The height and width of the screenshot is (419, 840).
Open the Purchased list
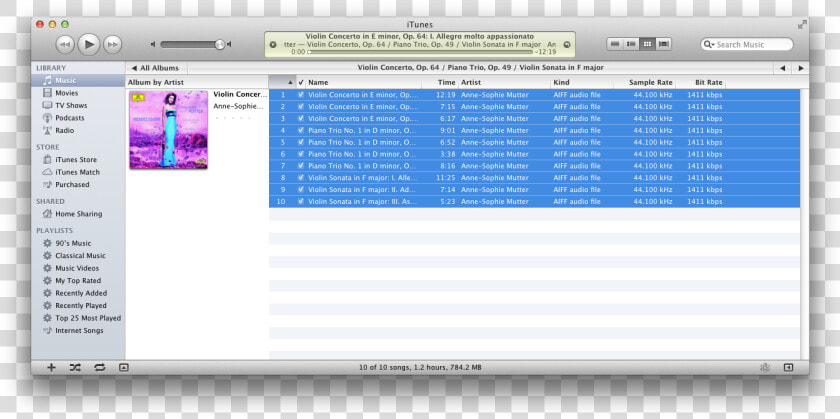72,184
